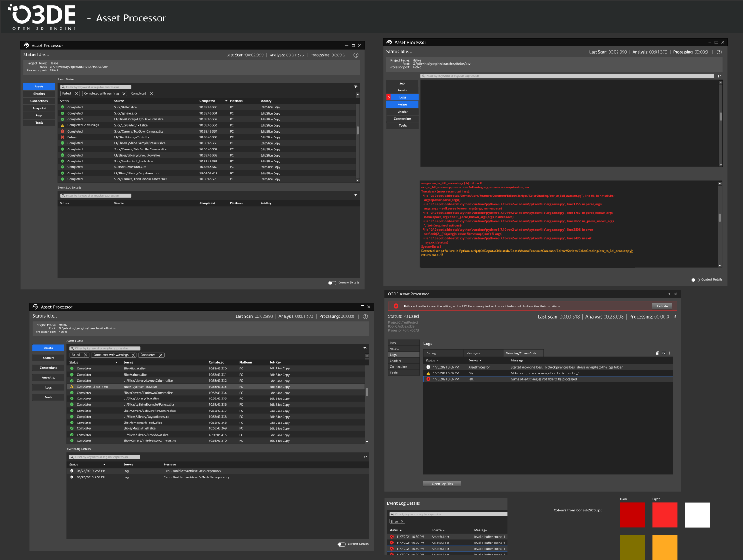Click the light red colour swatch

(665, 515)
